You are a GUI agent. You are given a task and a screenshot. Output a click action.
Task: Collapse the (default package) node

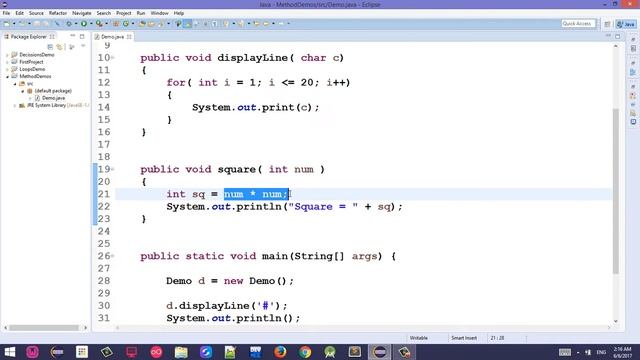(23, 91)
